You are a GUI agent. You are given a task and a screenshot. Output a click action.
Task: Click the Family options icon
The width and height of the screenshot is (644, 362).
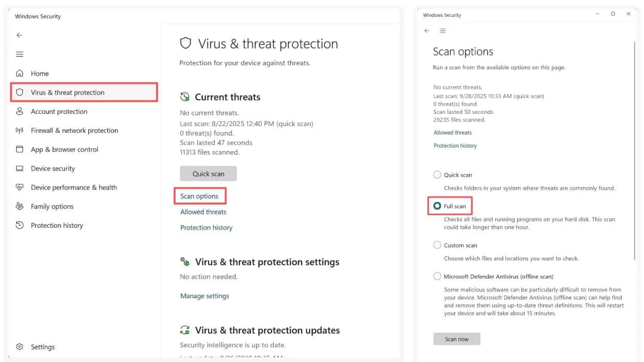(x=20, y=206)
